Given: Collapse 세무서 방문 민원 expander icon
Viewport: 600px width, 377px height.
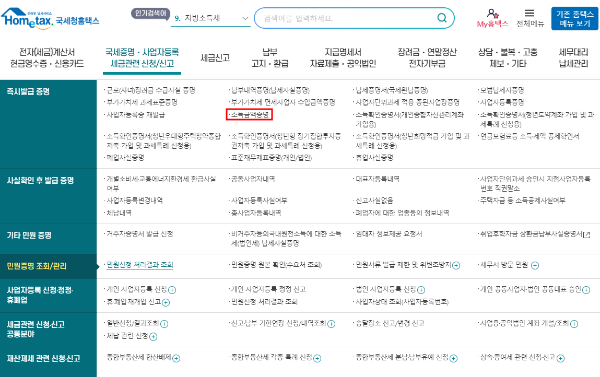Looking at the screenshot, I should tap(535, 265).
